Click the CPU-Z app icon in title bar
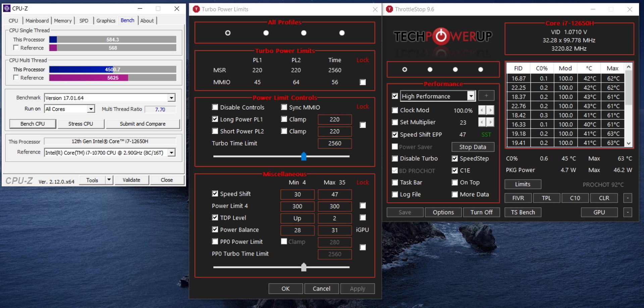The height and width of the screenshot is (308, 644). point(7,9)
